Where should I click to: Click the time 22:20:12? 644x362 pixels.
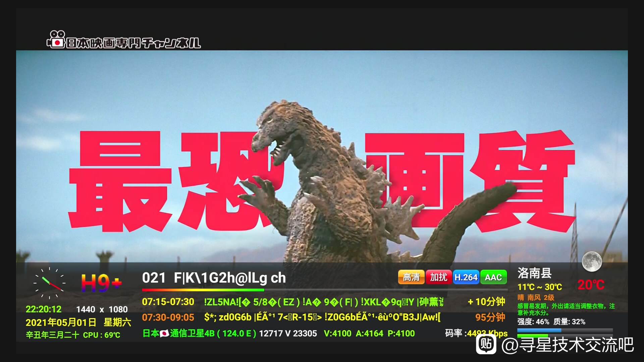pos(44,309)
